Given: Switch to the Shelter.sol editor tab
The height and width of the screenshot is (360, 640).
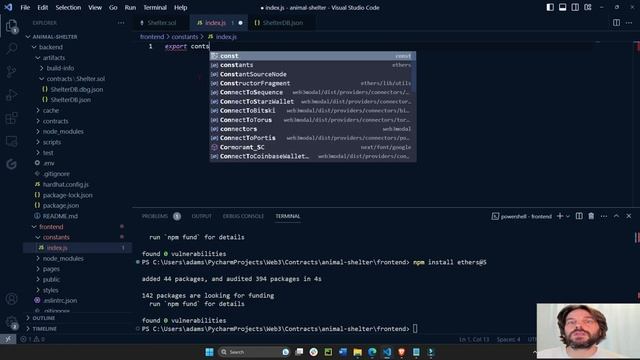Looking at the screenshot, I should click(x=161, y=23).
